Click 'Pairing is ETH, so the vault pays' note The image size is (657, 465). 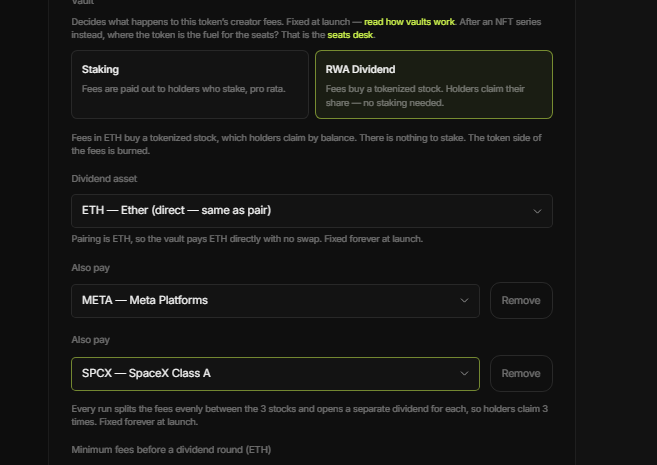point(247,239)
